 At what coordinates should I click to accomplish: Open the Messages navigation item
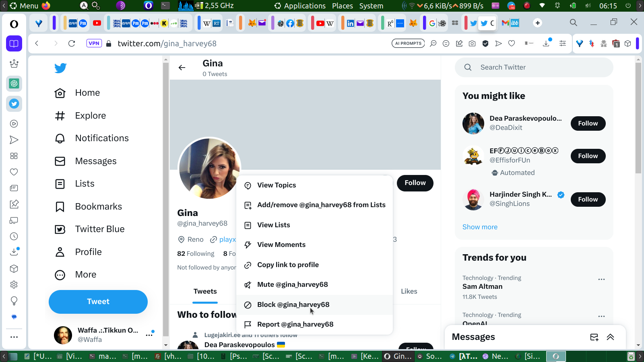point(86,161)
